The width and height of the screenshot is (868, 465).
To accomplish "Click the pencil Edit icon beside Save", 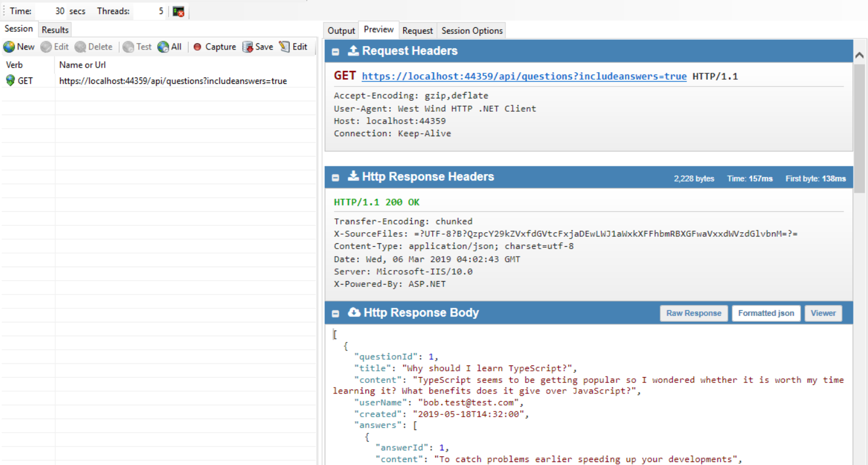I will click(x=284, y=47).
